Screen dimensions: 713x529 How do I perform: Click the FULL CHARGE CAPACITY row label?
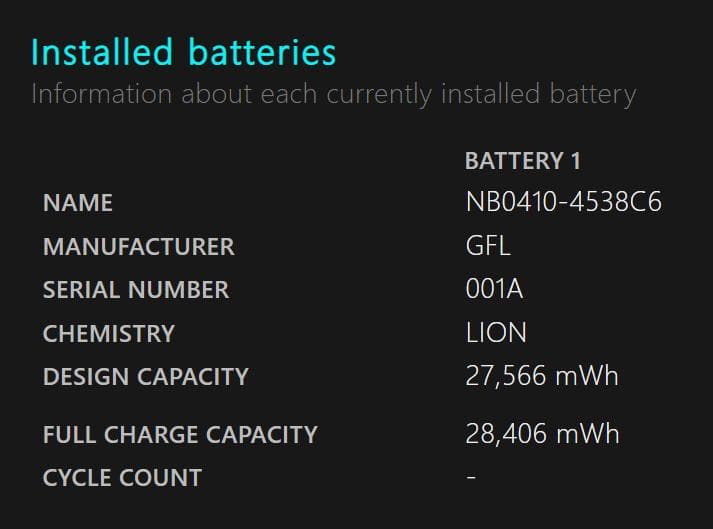coord(180,435)
